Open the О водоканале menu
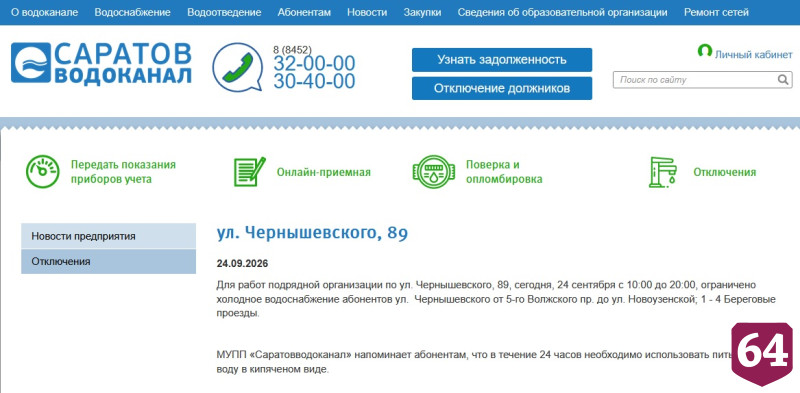This screenshot has height=393, width=800. (x=44, y=12)
